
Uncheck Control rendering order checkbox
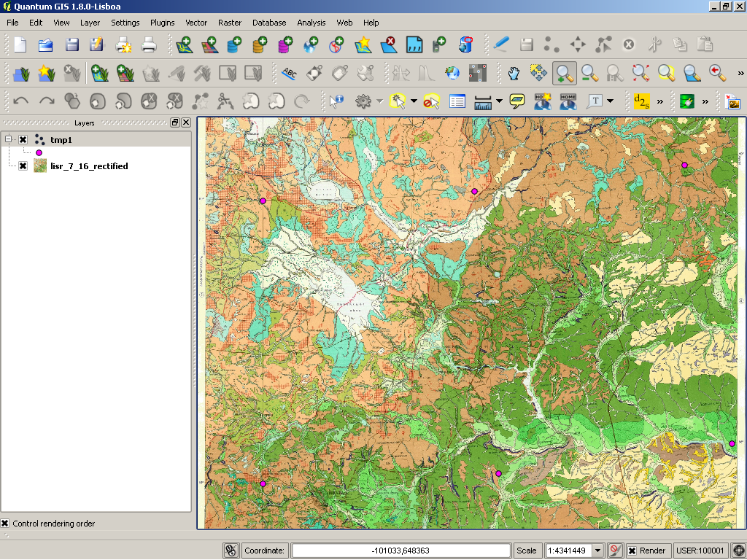(5, 524)
